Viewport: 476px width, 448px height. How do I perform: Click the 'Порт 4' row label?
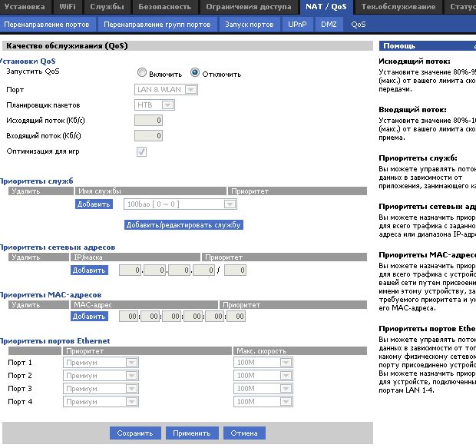(20, 402)
